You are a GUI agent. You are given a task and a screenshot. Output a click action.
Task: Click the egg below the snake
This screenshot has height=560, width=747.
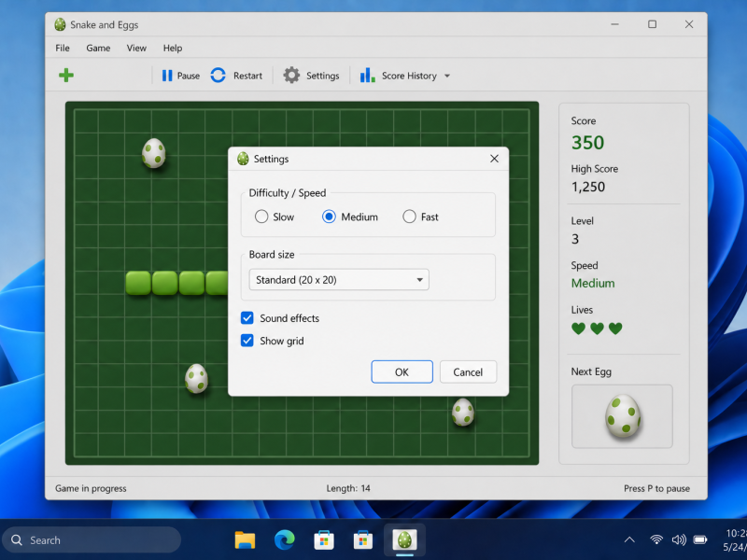point(196,379)
